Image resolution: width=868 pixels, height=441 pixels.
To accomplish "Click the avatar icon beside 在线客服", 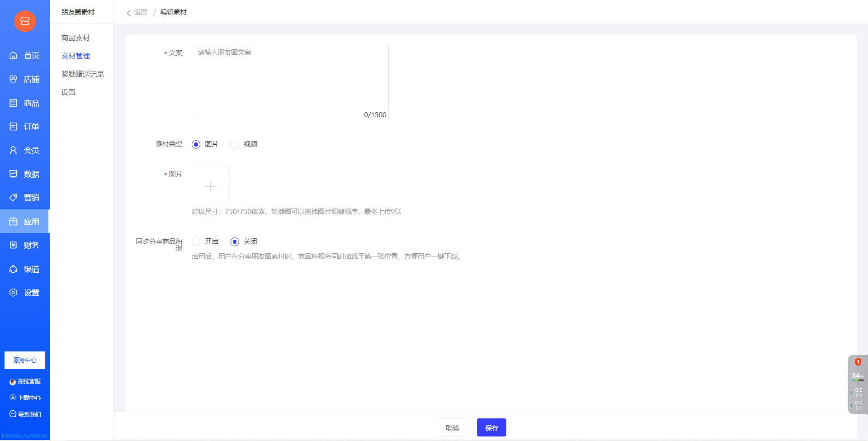I will point(13,382).
